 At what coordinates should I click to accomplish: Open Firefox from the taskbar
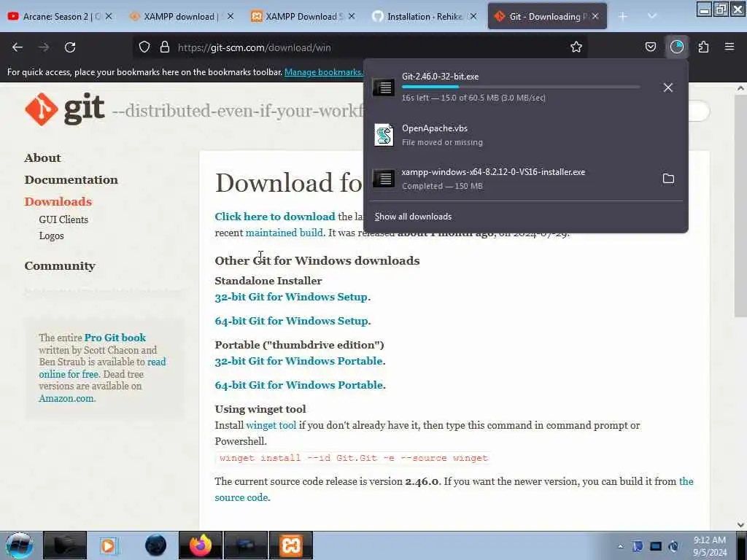200,545
